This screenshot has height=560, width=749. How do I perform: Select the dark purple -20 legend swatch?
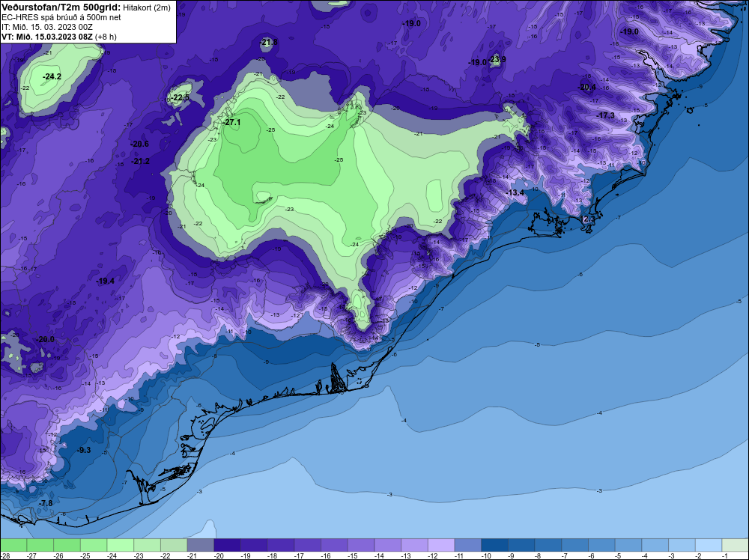[228, 545]
